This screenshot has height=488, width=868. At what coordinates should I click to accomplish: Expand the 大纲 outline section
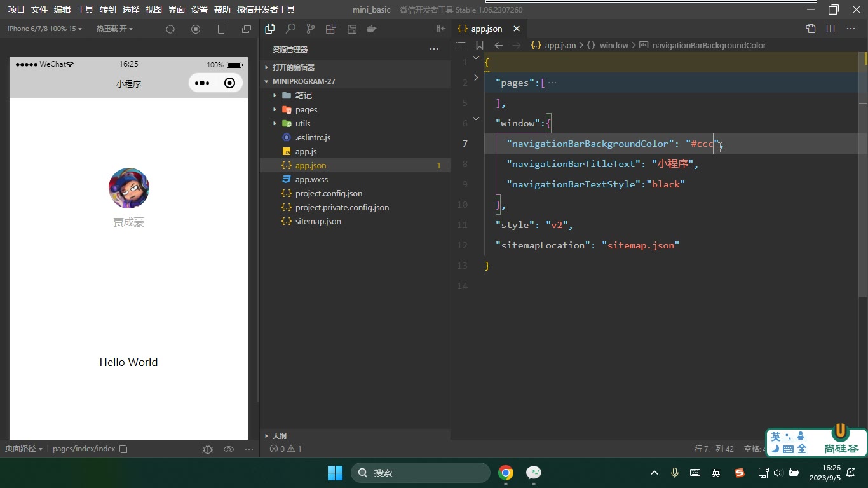(355, 436)
